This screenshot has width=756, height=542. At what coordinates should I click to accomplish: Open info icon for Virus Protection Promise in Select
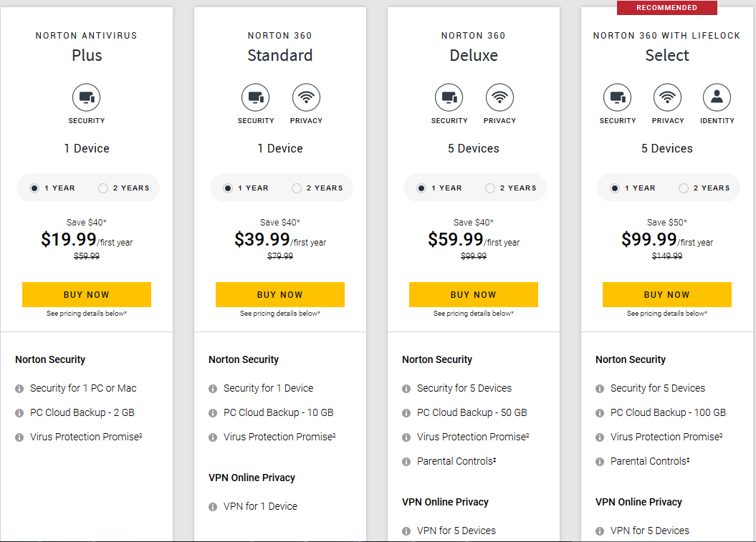pos(600,437)
